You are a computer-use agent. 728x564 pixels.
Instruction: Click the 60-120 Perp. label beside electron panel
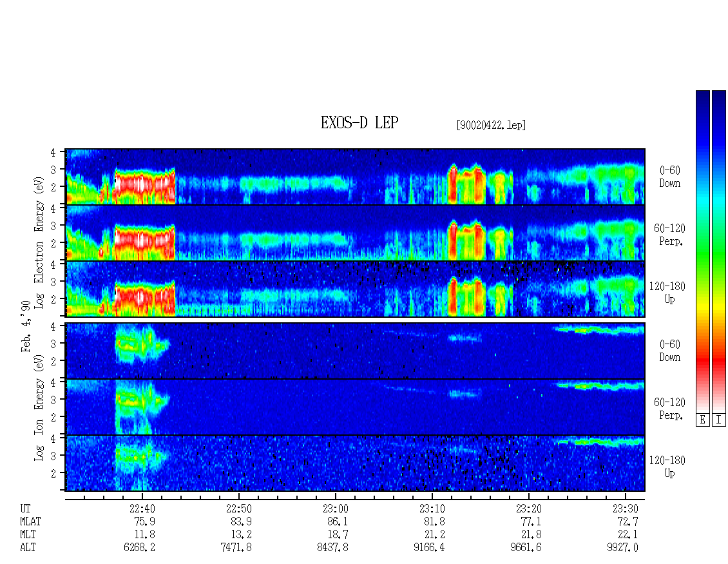tap(669, 235)
